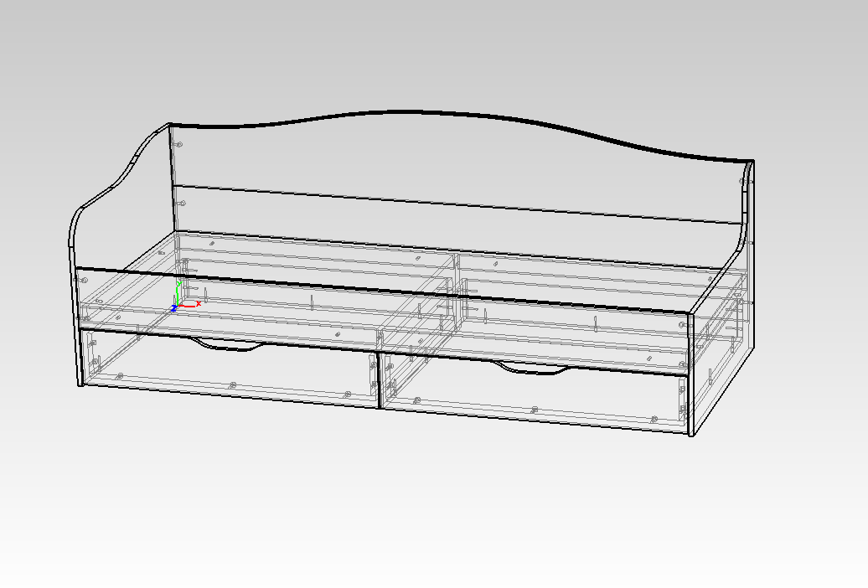Click the wavy top edge of the backrest
This screenshot has height=588, width=868.
[402, 111]
